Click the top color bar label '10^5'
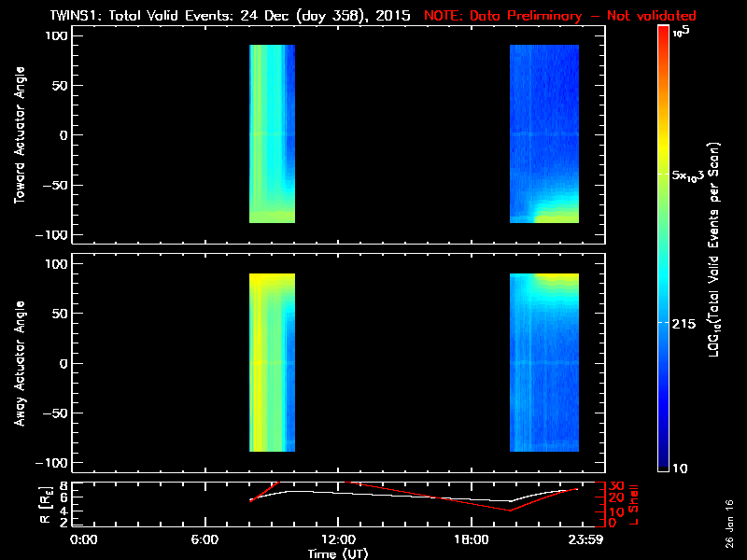The height and width of the screenshot is (560, 747). [x=682, y=32]
